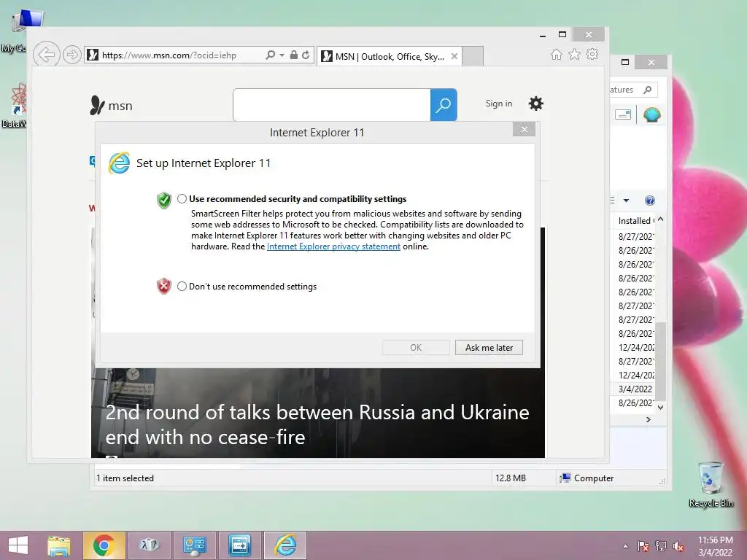Open the Russia and Ukraine talks headline
Viewport: 747px width, 560px height.
[x=317, y=425]
